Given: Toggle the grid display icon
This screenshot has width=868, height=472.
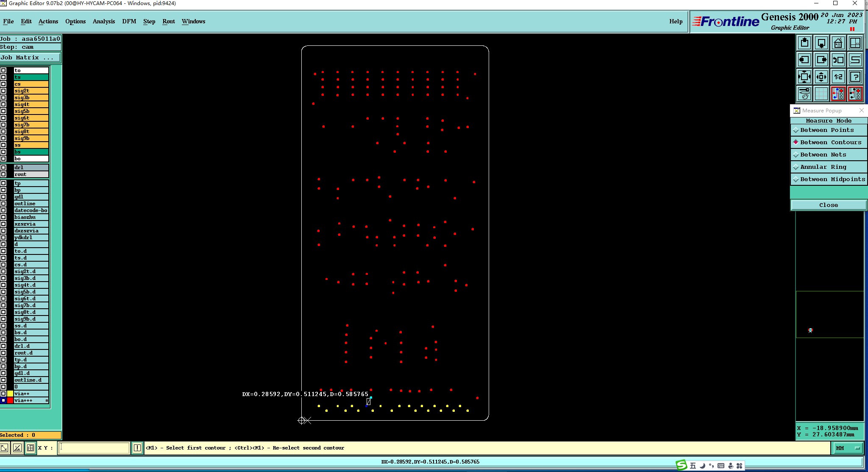Looking at the screenshot, I should pos(821,94).
